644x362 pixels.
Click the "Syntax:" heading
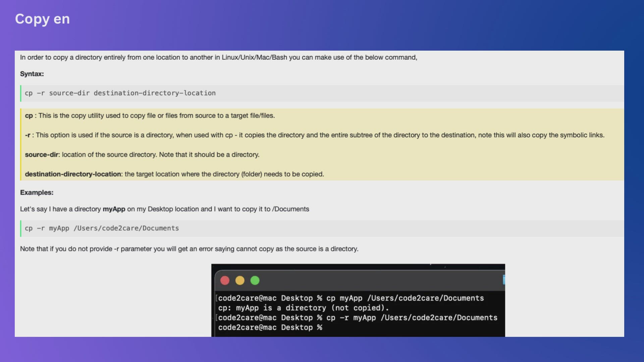click(32, 74)
